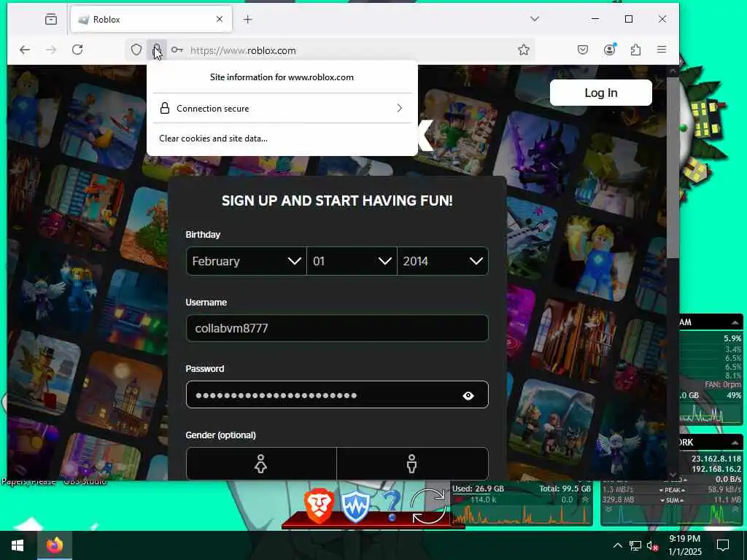Open the Firefox hamburger menu

662,50
